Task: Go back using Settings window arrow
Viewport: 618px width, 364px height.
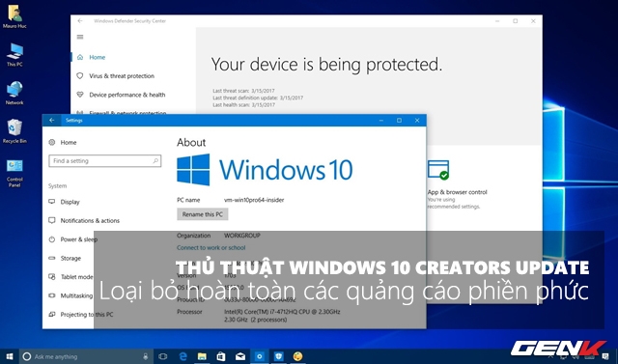Action: point(51,120)
